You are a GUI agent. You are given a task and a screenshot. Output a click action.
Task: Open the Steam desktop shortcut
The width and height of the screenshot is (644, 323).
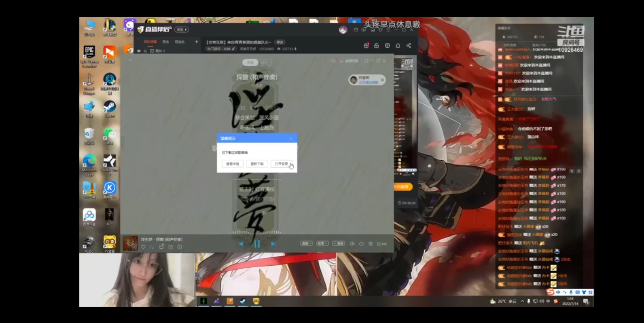tap(110, 109)
